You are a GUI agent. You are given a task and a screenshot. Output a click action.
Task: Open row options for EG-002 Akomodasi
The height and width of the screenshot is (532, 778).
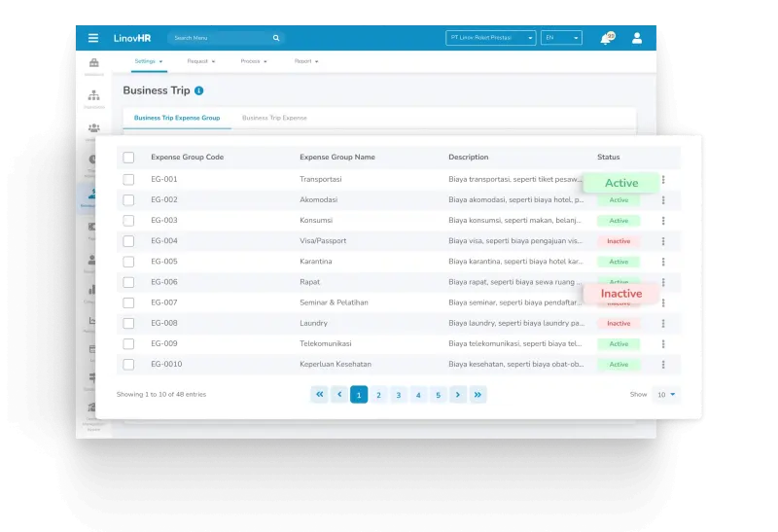coord(663,200)
